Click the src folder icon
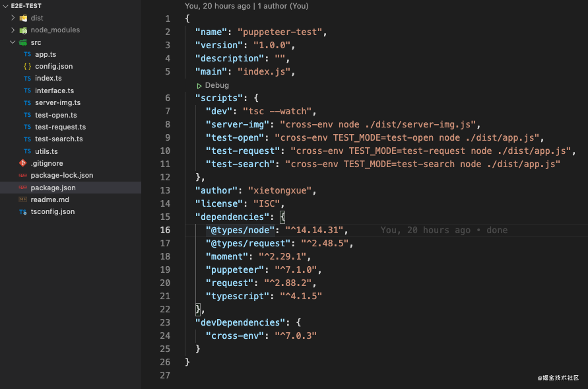The height and width of the screenshot is (389, 588). 22,42
